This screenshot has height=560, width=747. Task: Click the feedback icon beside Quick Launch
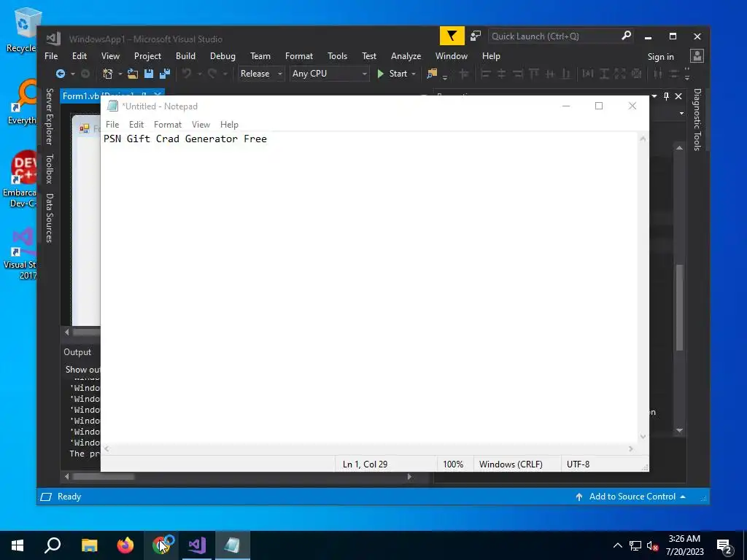coord(476,36)
